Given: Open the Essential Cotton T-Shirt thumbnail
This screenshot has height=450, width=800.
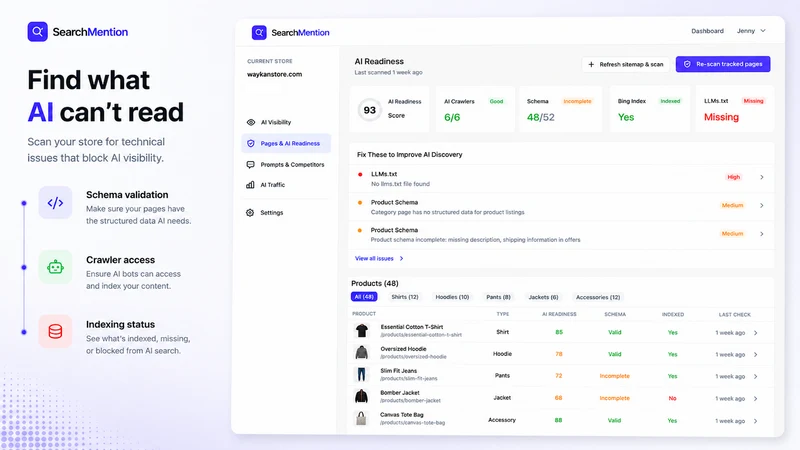Looking at the screenshot, I should pyautogui.click(x=362, y=331).
